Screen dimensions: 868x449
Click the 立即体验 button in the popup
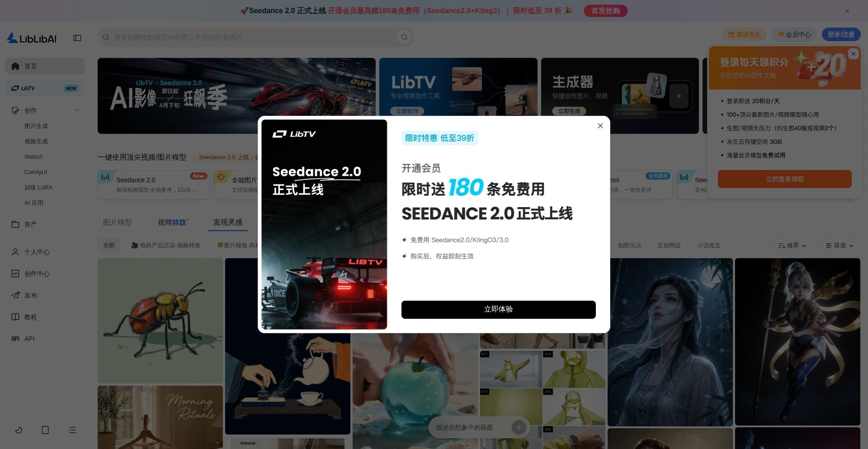(x=498, y=309)
